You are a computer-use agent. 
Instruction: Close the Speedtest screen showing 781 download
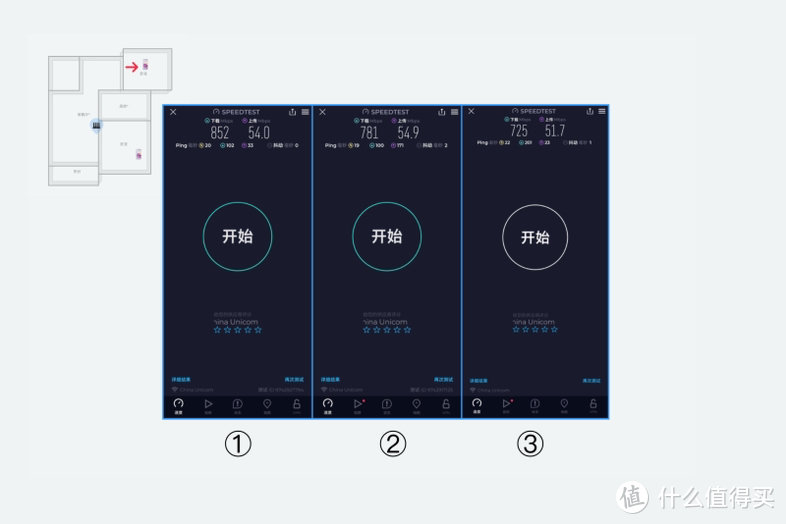(x=322, y=112)
